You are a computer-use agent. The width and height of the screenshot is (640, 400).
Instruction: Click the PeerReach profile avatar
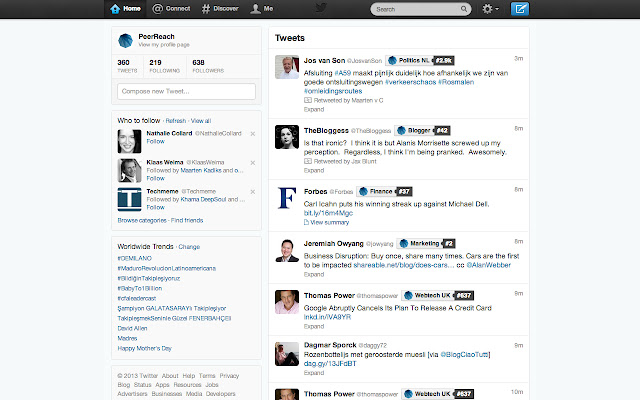tap(125, 40)
